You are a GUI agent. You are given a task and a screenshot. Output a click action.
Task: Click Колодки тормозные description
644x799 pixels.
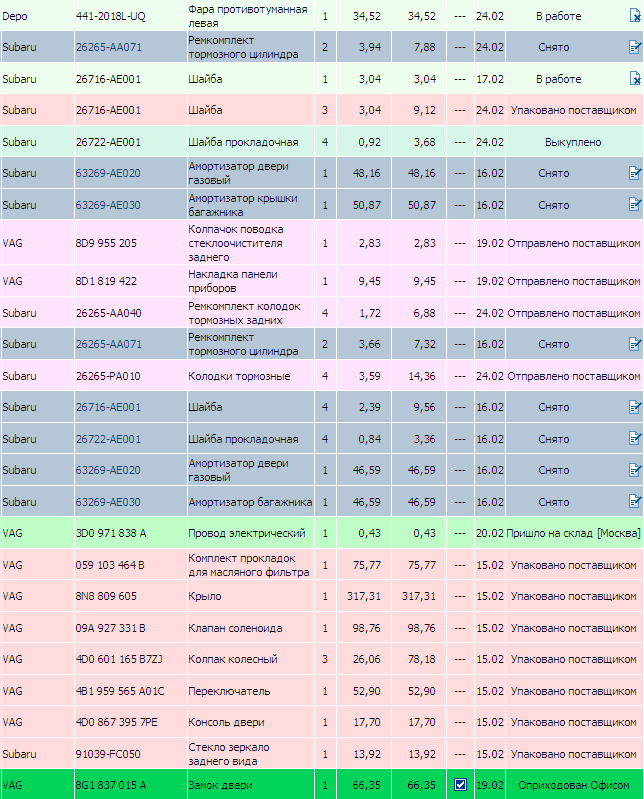click(239, 376)
